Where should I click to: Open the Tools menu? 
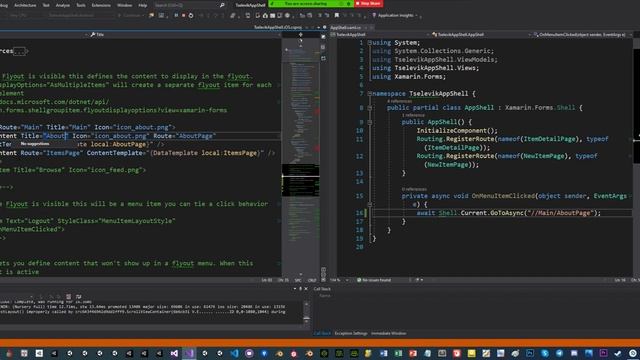point(81,5)
